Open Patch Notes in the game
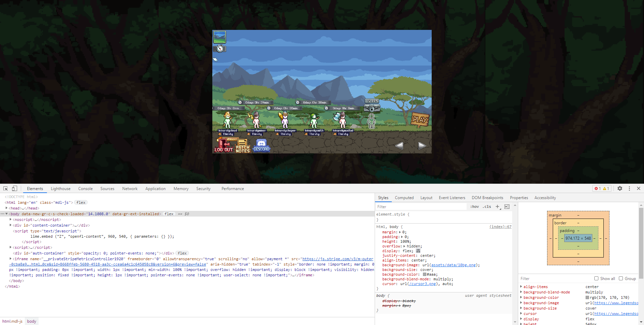644x325 pixels. [243, 146]
